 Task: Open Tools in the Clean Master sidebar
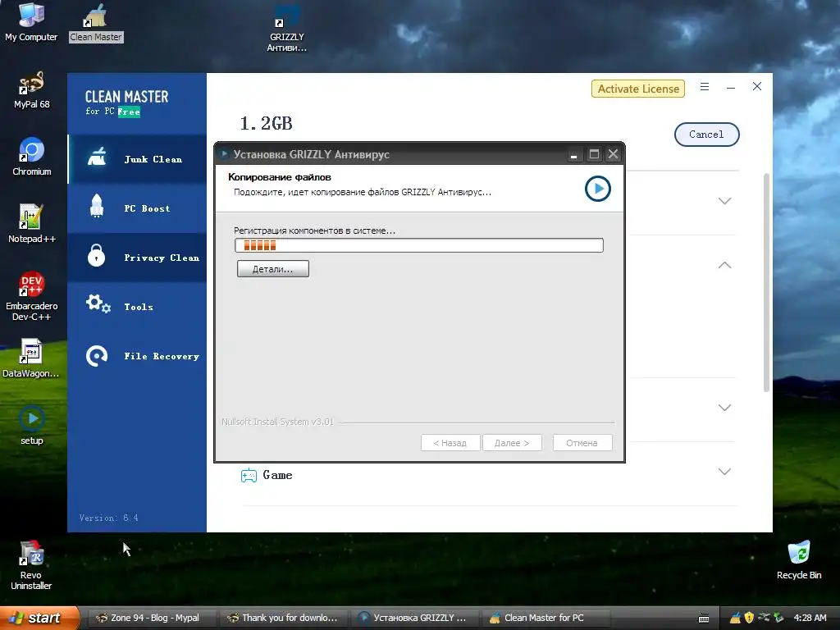[x=137, y=307]
